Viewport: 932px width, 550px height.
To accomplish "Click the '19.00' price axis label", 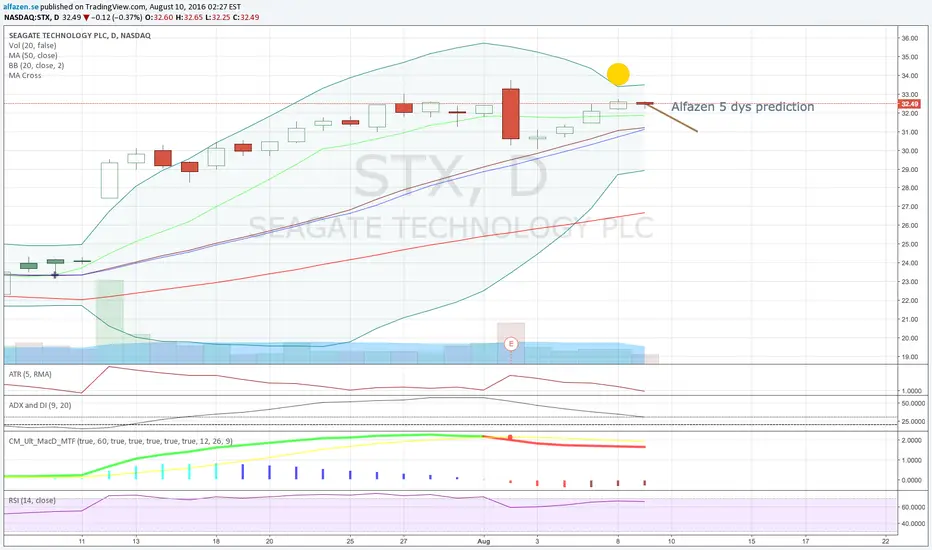I will click(909, 357).
